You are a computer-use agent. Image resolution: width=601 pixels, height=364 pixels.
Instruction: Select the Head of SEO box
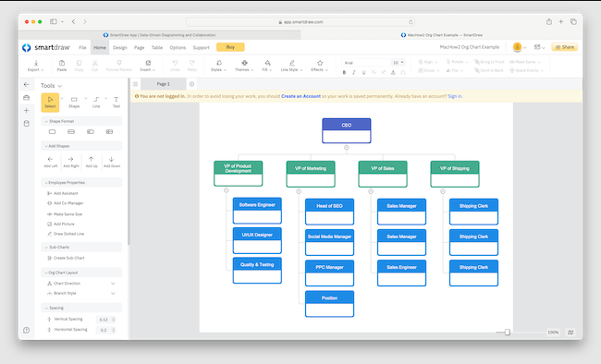click(x=329, y=212)
